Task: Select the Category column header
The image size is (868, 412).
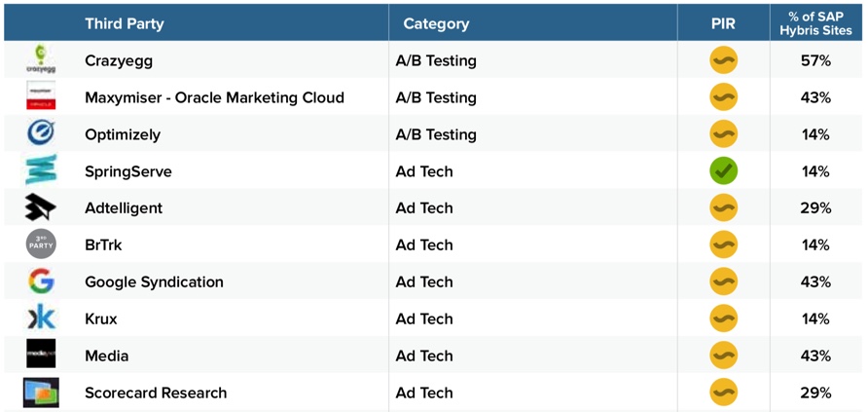Action: click(436, 23)
